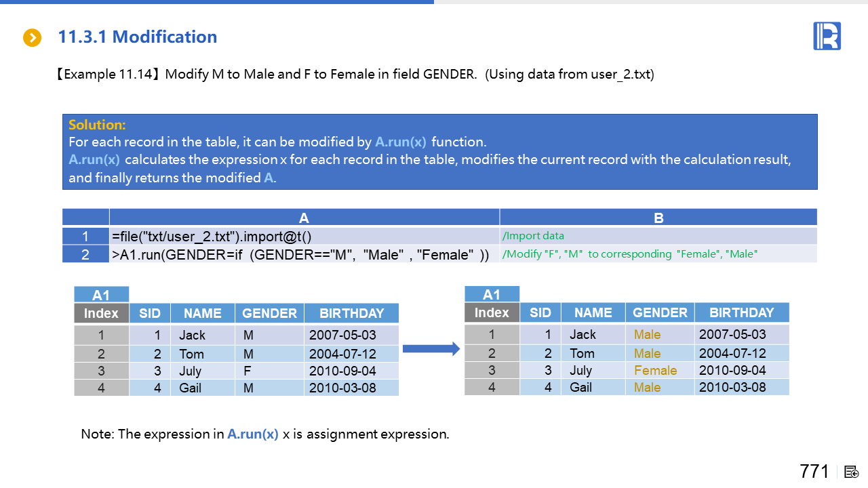Click the blue R logo icon
Image resolution: width=868 pixels, height=488 pixels.
click(x=827, y=36)
